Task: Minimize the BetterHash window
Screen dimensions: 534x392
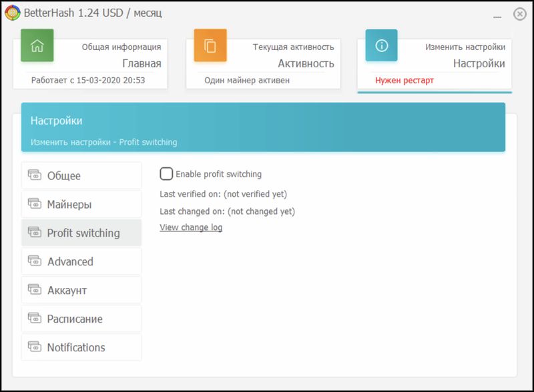Action: tap(497, 14)
